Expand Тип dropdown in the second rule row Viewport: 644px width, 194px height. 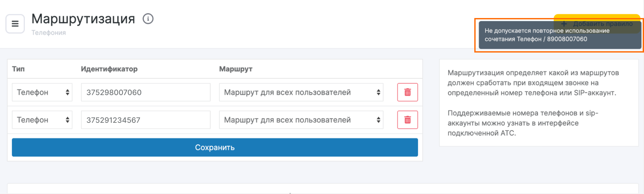coord(42,120)
